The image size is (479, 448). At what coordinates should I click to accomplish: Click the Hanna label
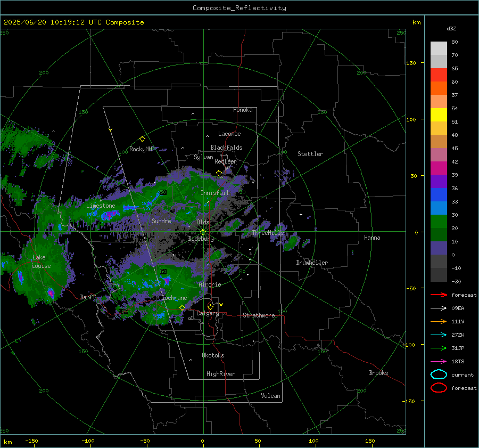pyautogui.click(x=372, y=238)
